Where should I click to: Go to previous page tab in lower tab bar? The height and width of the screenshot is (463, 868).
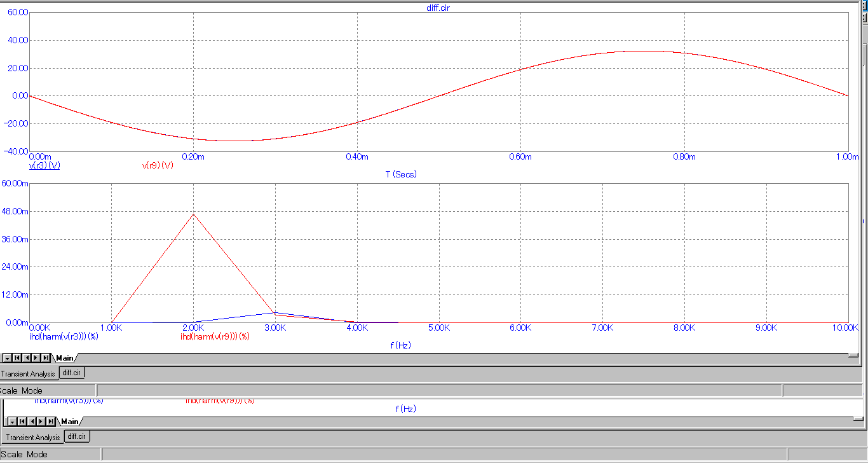(x=31, y=421)
